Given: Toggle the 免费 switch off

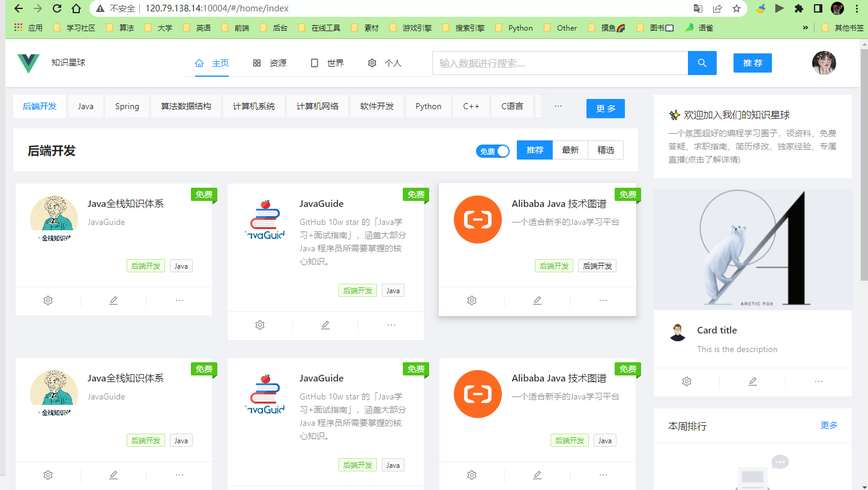Looking at the screenshot, I should tap(493, 151).
